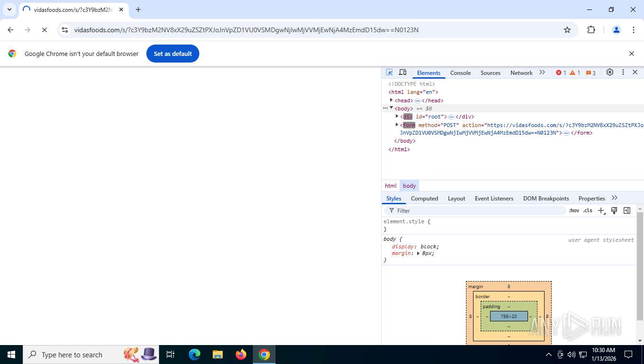Open the error count indicator showing 1
The image size is (644, 364).
561,73
